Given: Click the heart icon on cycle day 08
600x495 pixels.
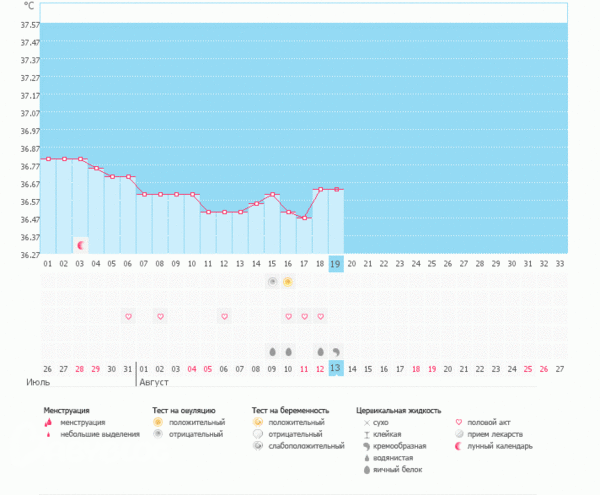Looking at the screenshot, I should pyautogui.click(x=160, y=316).
